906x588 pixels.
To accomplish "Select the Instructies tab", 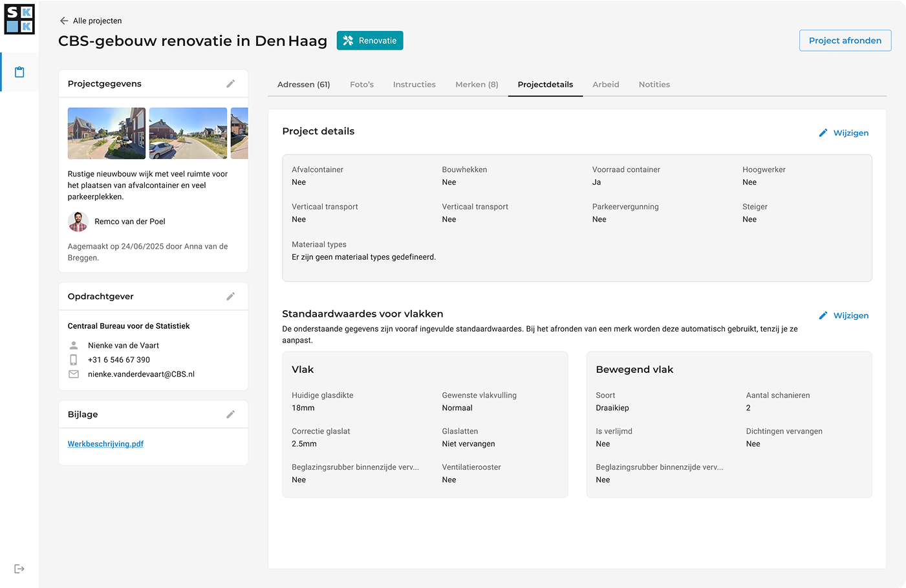I will click(414, 85).
